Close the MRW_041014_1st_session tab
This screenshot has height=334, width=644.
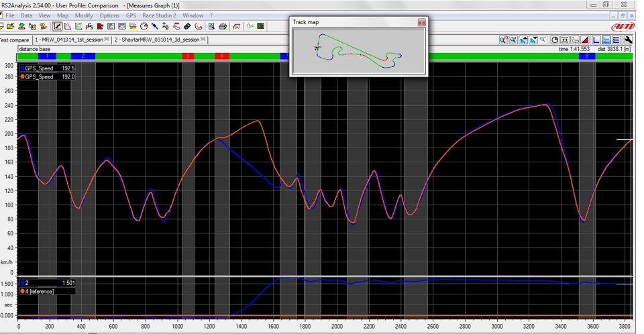point(107,40)
